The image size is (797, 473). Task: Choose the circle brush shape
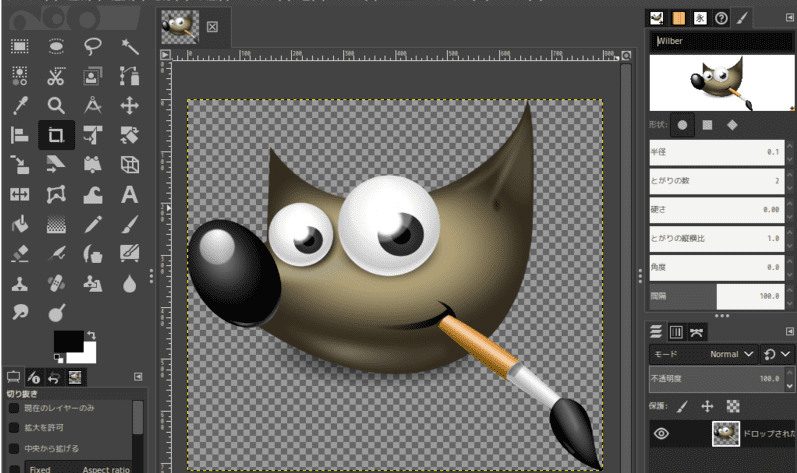tap(682, 125)
